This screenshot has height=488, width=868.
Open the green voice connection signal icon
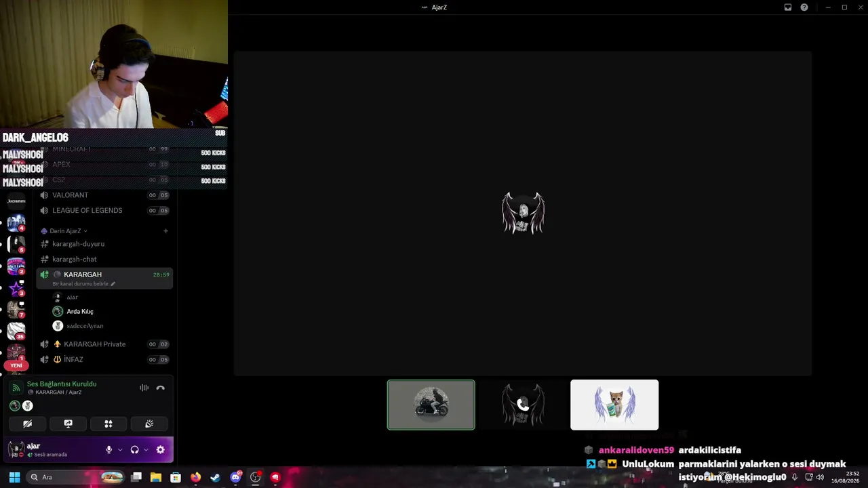16,388
